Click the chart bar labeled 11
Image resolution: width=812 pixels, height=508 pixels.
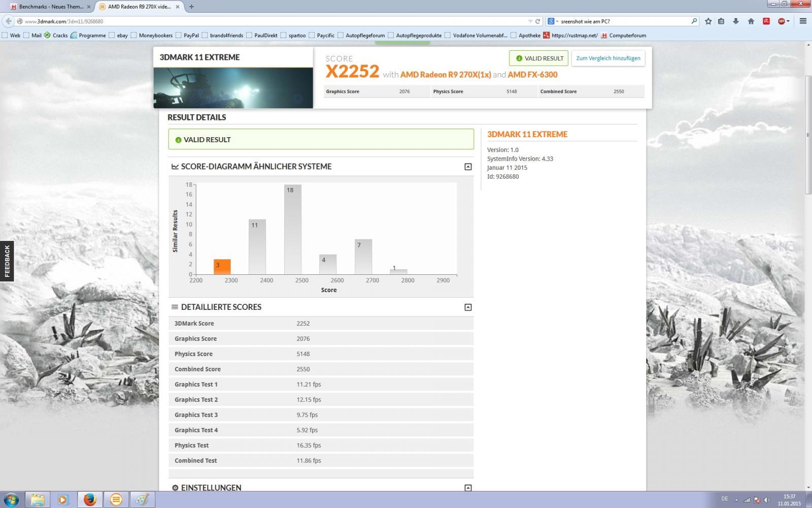[257, 247]
